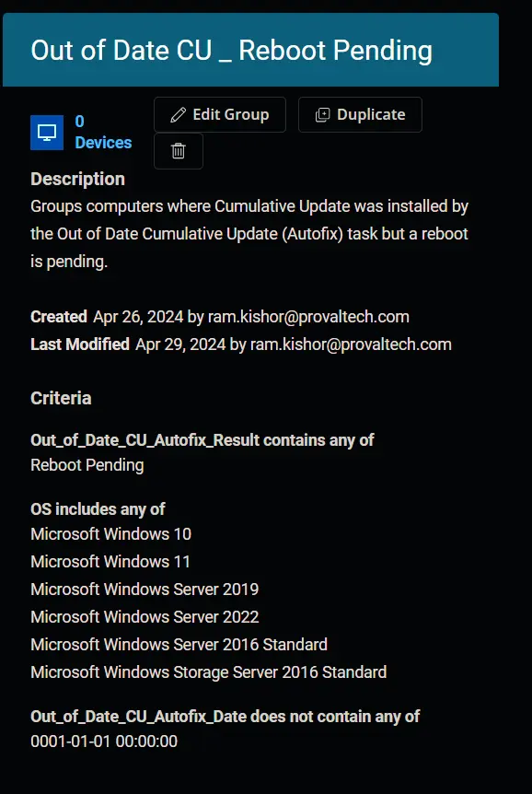Click the 0001-01-01 00:00:00 date value

[104, 741]
